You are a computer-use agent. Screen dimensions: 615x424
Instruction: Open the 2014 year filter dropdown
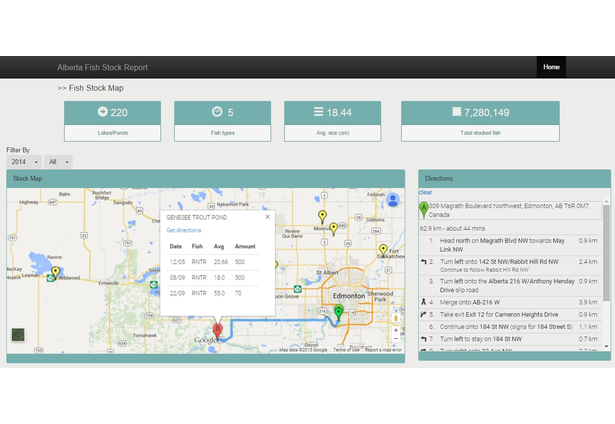click(24, 162)
